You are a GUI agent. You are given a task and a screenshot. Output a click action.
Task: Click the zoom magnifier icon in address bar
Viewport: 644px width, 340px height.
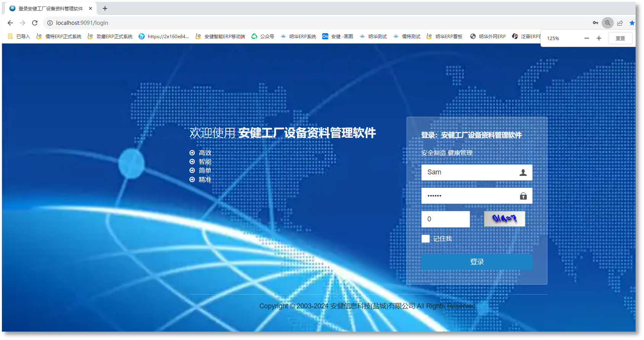(607, 23)
